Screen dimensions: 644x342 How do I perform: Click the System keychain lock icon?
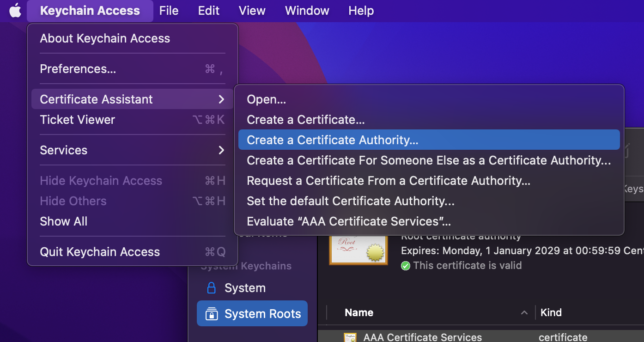[212, 288]
